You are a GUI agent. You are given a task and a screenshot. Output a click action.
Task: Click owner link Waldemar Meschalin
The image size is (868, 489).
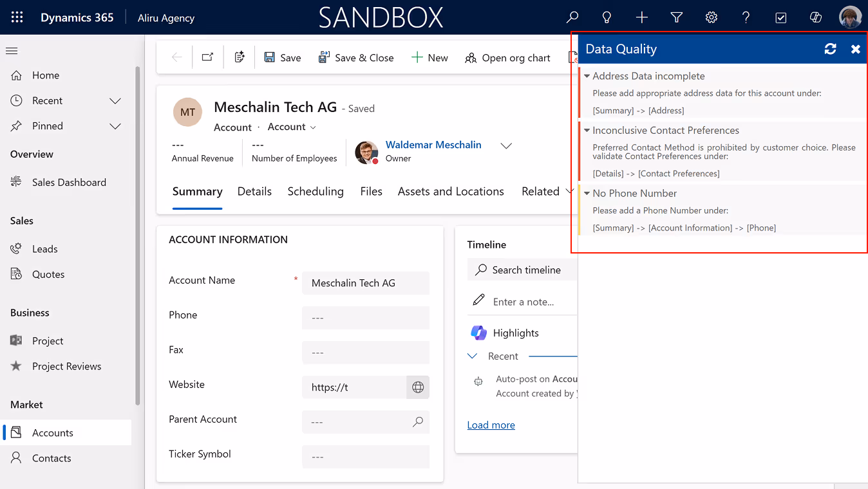pos(433,145)
